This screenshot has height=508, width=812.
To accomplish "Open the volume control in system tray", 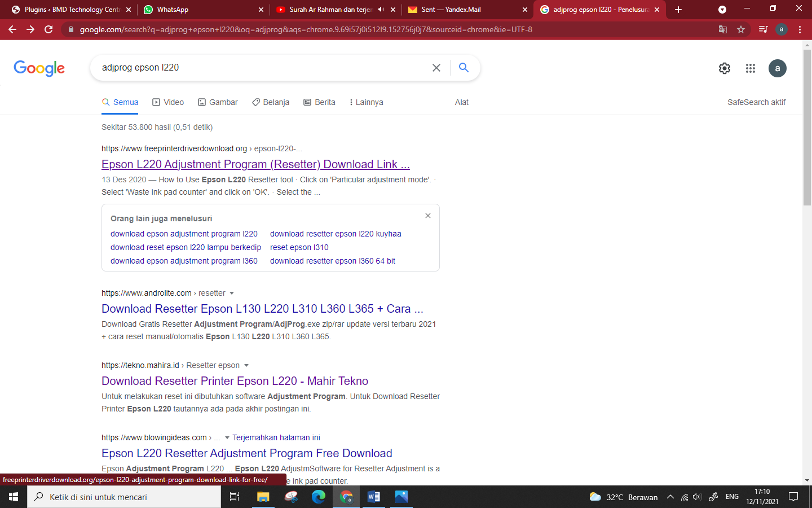I will tap(697, 497).
